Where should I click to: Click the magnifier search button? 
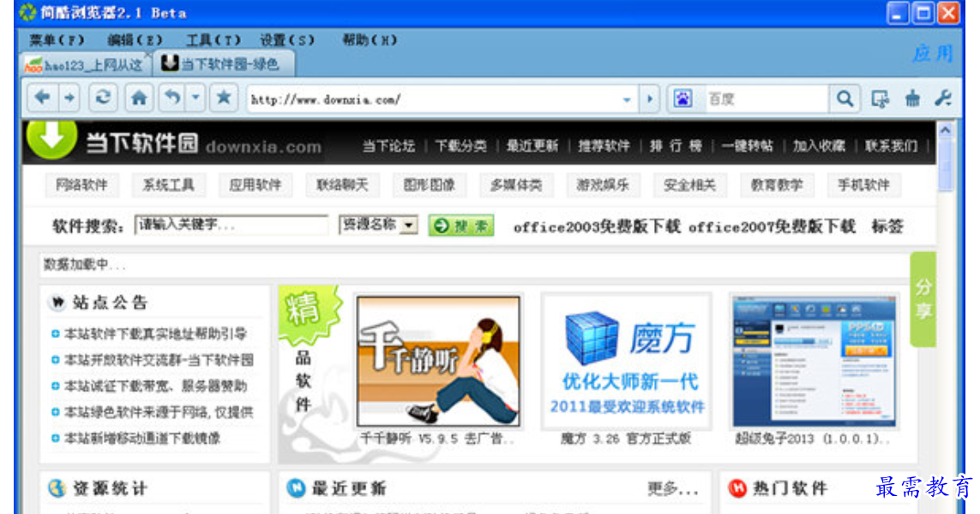tap(845, 99)
